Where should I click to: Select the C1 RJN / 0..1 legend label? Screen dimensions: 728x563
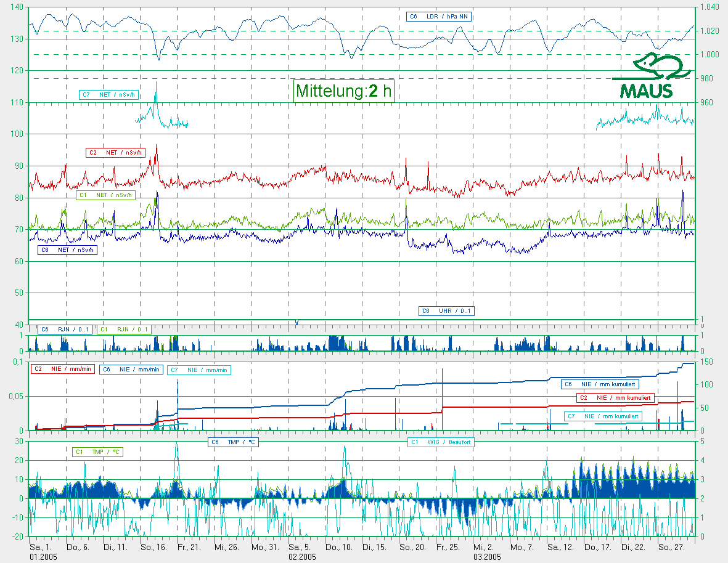coord(124,330)
